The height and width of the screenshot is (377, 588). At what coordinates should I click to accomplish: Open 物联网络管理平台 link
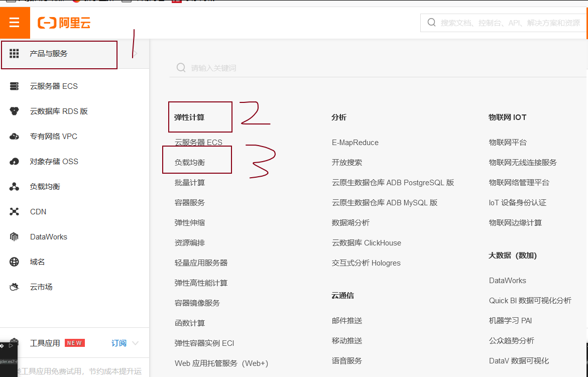coord(519,183)
